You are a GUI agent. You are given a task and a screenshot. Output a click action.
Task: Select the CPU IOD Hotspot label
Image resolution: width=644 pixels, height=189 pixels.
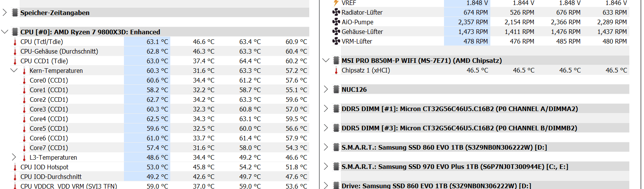pos(44,167)
